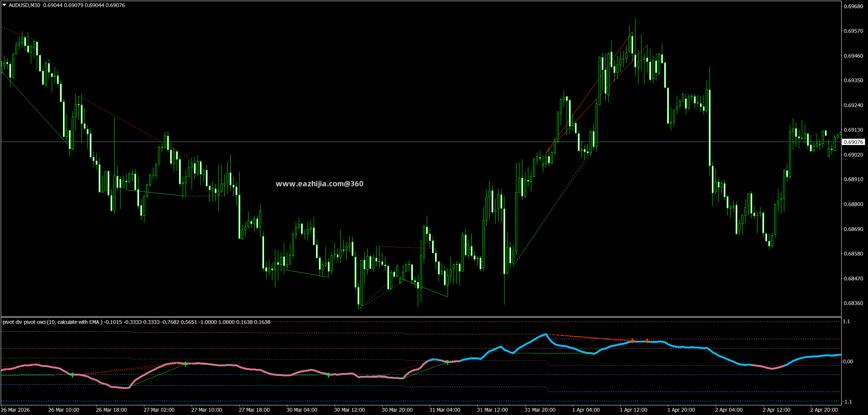
Task: Click time axis label 30 Mar 04:00
Action: coord(302,410)
